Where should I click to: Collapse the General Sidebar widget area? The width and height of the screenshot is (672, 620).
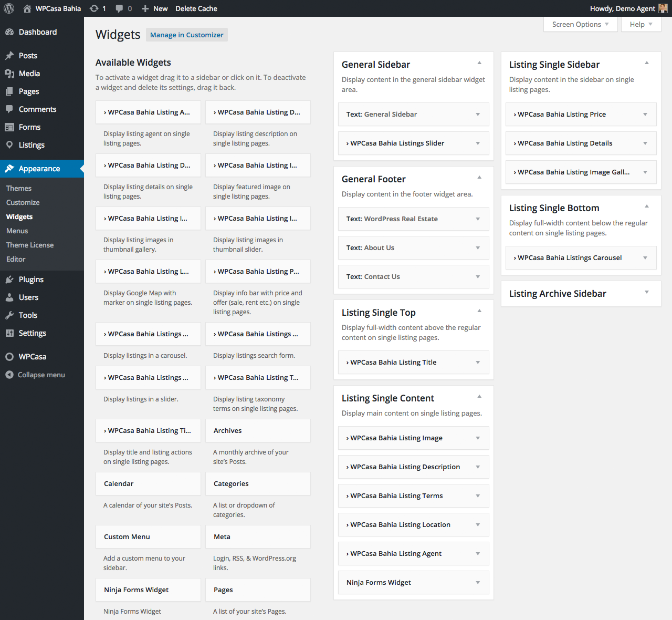(x=479, y=63)
